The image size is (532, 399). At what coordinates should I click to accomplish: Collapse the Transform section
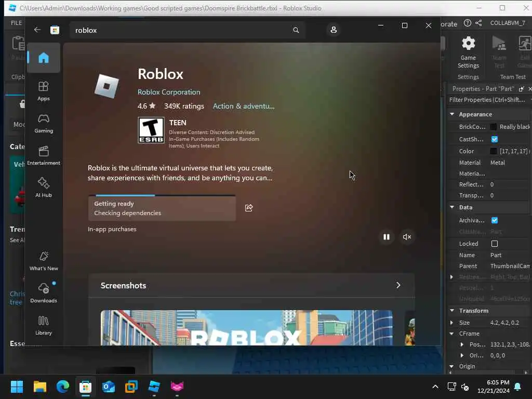tap(452, 311)
